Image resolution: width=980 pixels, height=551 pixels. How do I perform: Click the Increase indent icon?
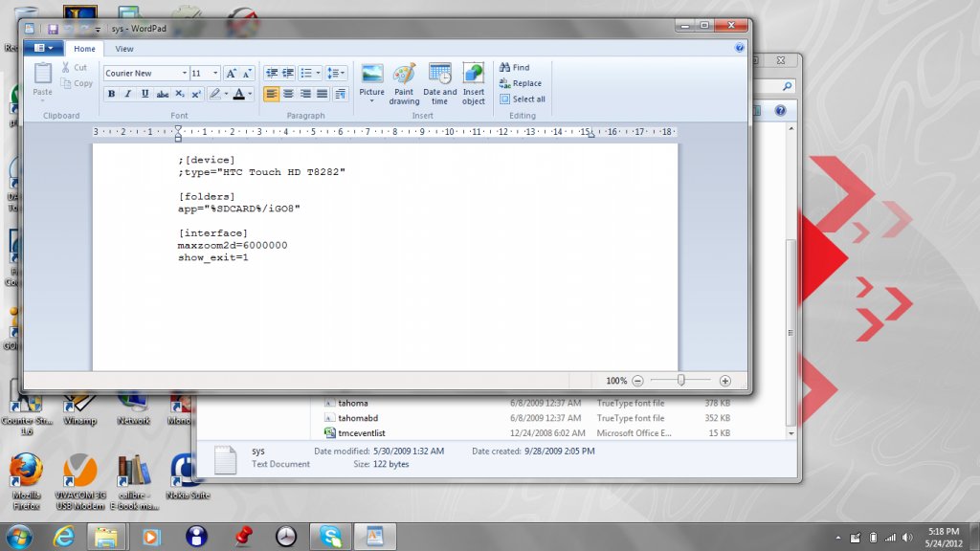tap(287, 73)
